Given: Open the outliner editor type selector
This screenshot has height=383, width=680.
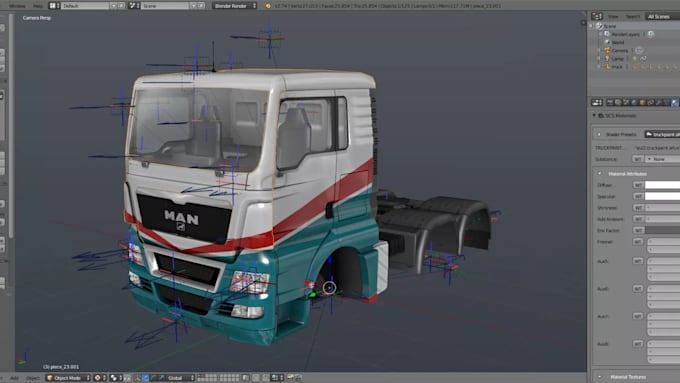Looking at the screenshot, I should [597, 16].
